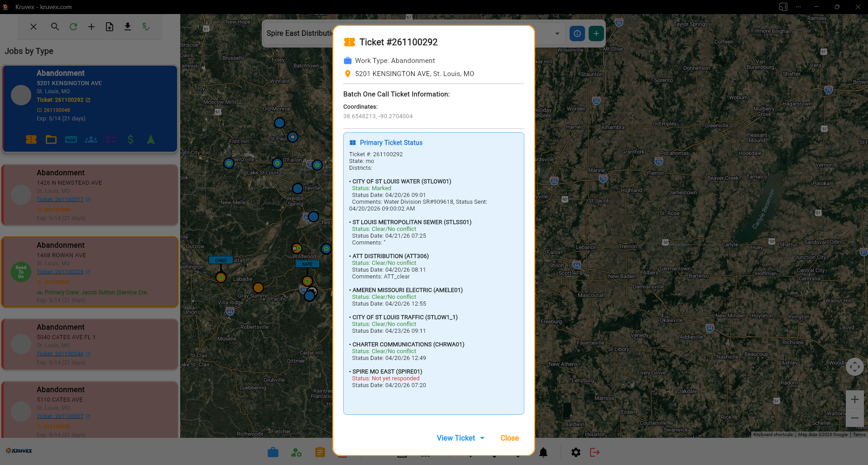Click Primary Ticket Status heading
Viewport: 868px width, 465px height.
[391, 143]
